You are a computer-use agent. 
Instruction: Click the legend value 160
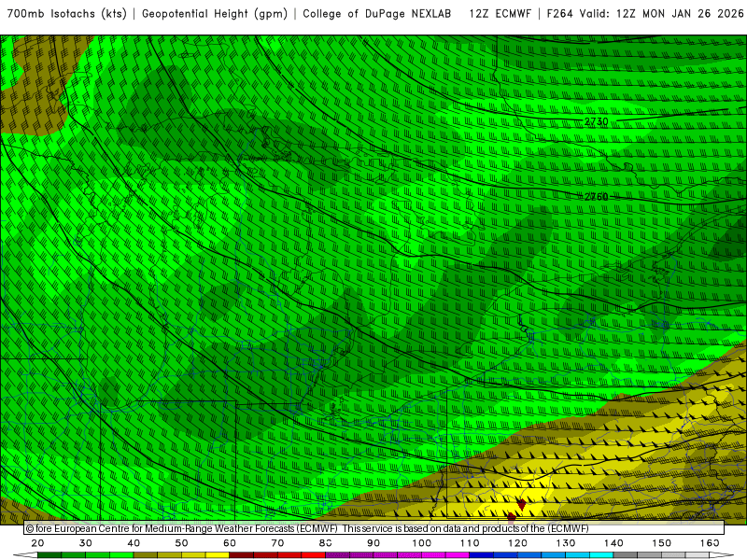[710, 543]
